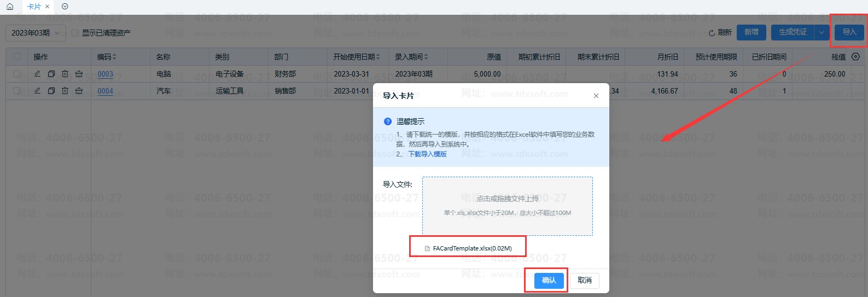This screenshot has width=868, height=297.
Task: Edit asset 0003 with the pencil icon
Action: 37,74
